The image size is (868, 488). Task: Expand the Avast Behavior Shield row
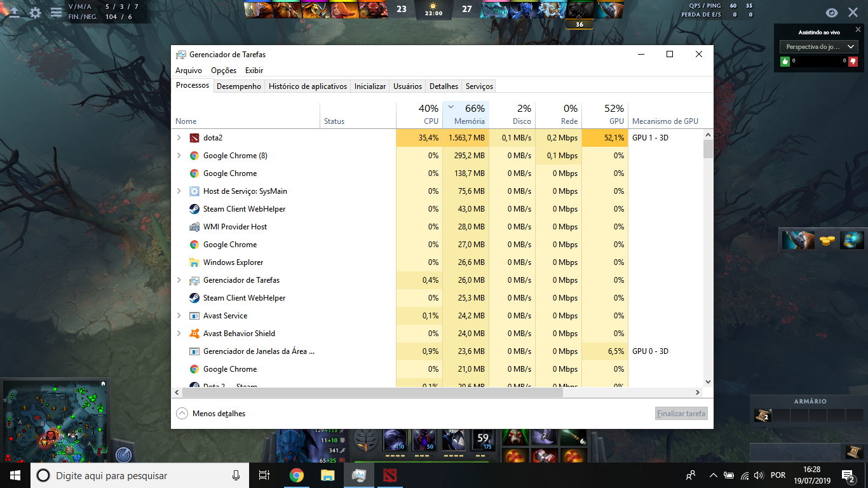point(179,334)
